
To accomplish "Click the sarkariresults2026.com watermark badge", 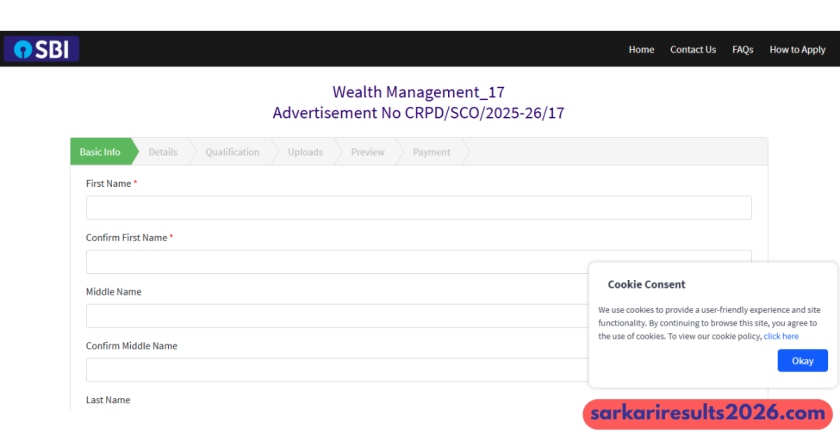I will click(707, 413).
